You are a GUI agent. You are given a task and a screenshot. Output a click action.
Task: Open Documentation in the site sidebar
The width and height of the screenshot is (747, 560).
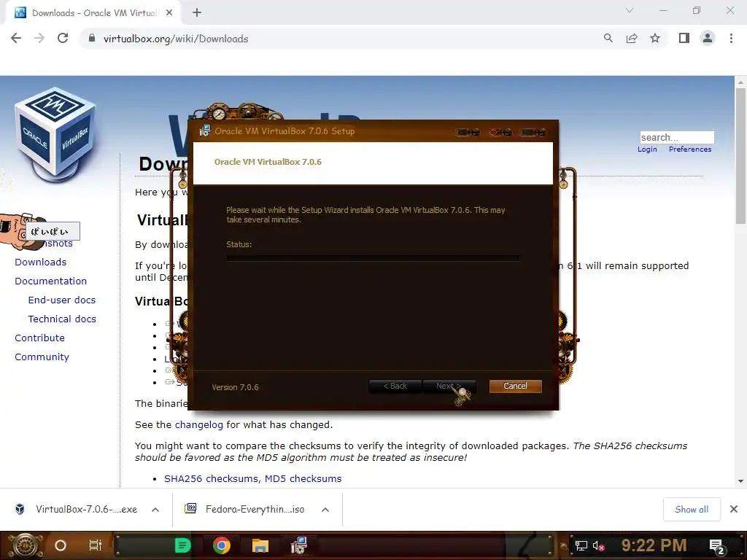pyautogui.click(x=50, y=281)
